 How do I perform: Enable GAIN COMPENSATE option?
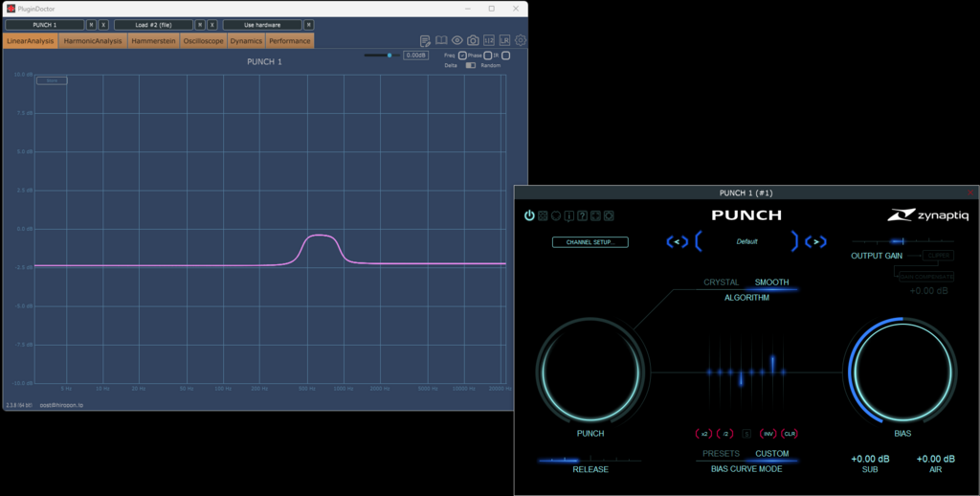(x=926, y=277)
